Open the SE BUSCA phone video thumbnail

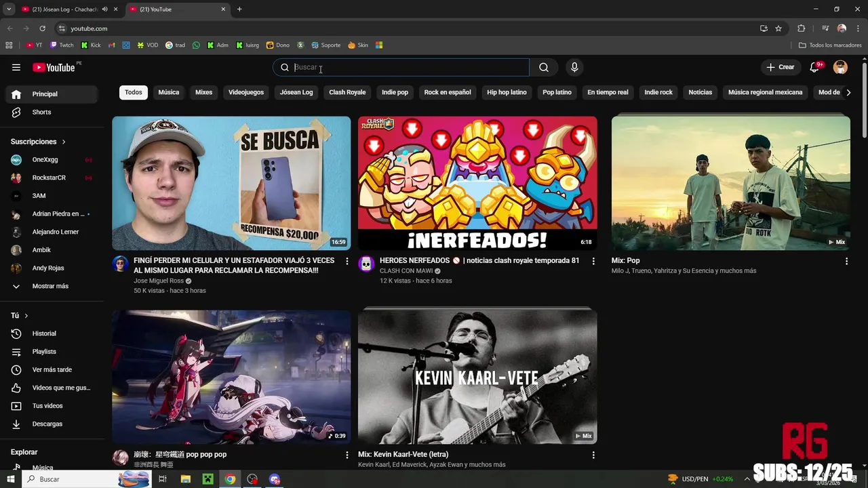tap(231, 183)
